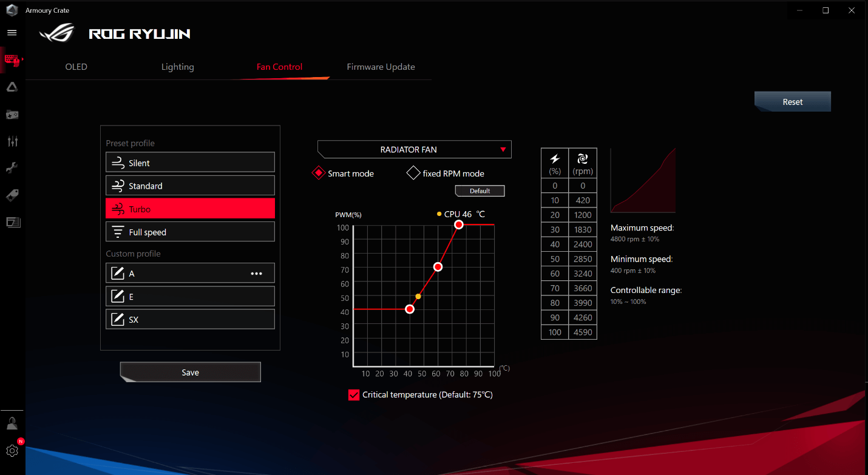This screenshot has height=475, width=868.
Task: Click the ROG logo in header
Action: (57, 33)
